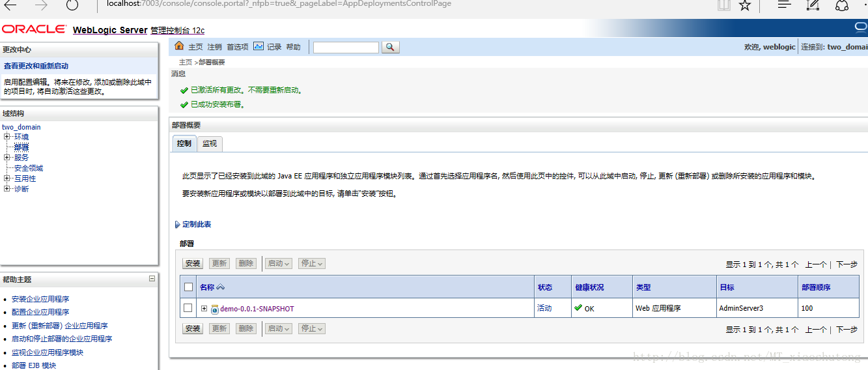Click the browser share bell-shaped icon

(x=842, y=5)
